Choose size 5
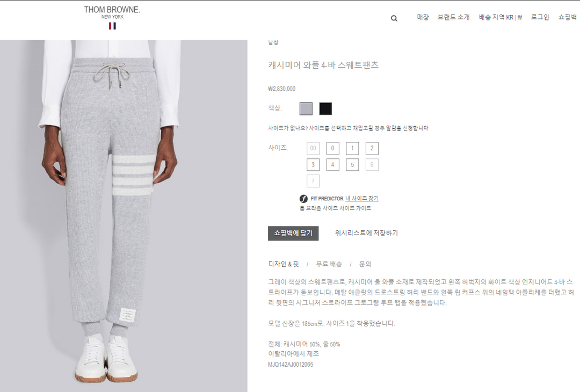 pos(352,164)
